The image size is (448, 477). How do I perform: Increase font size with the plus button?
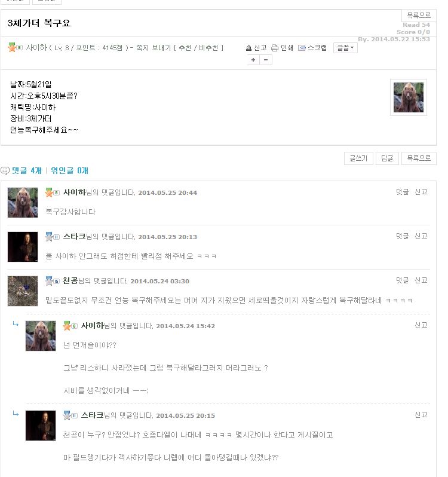253,60
